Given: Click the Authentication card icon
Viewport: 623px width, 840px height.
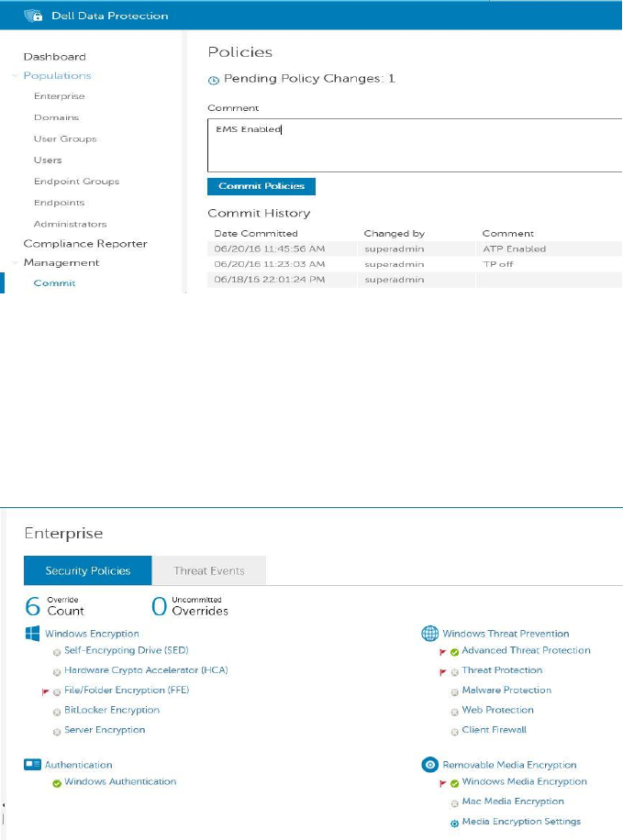Looking at the screenshot, I should click(32, 765).
